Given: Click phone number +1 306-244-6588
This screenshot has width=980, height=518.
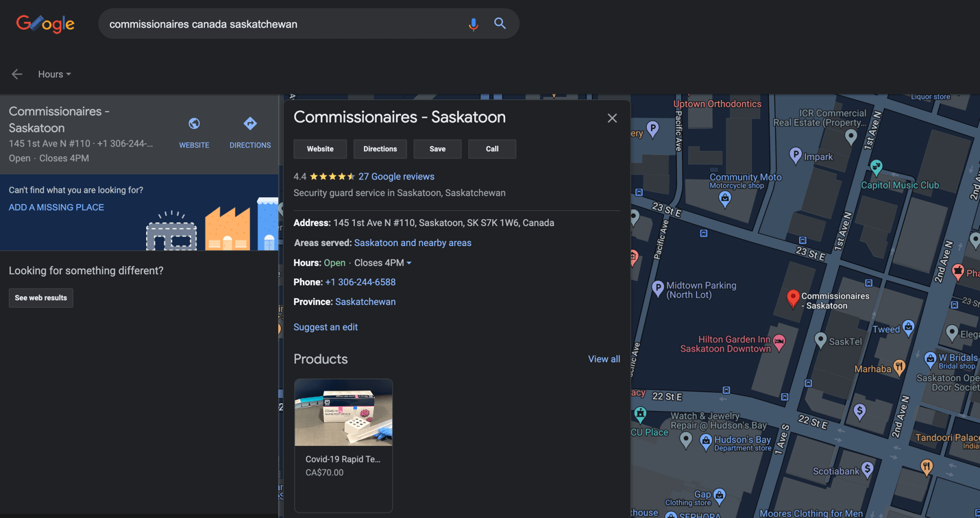Looking at the screenshot, I should point(360,282).
